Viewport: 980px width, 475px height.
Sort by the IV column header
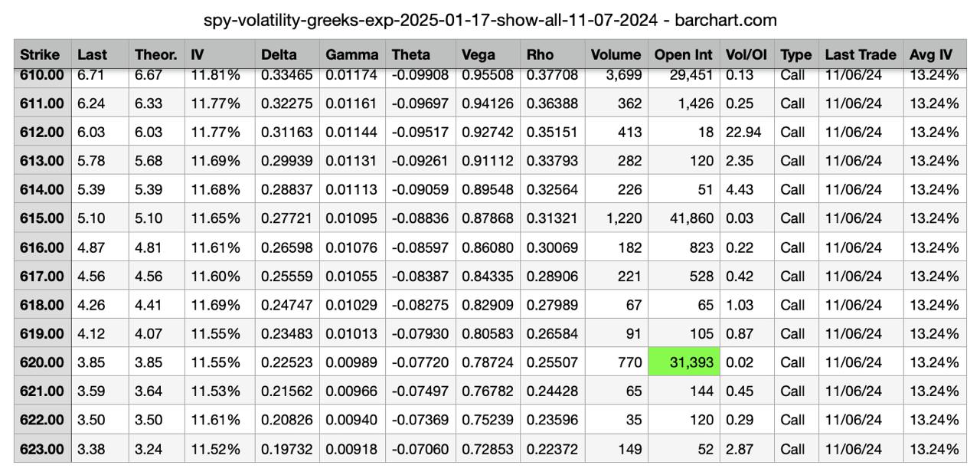(198, 54)
